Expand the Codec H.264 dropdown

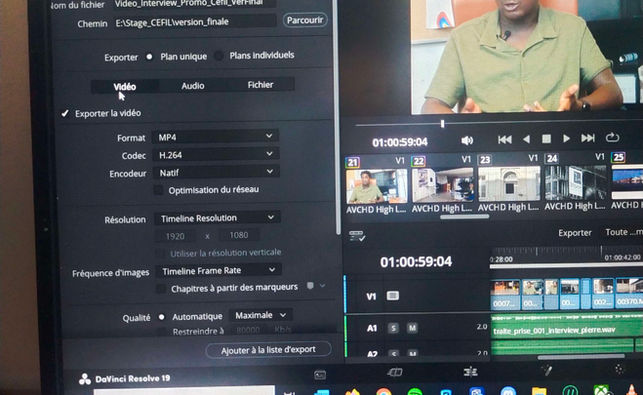(x=216, y=155)
